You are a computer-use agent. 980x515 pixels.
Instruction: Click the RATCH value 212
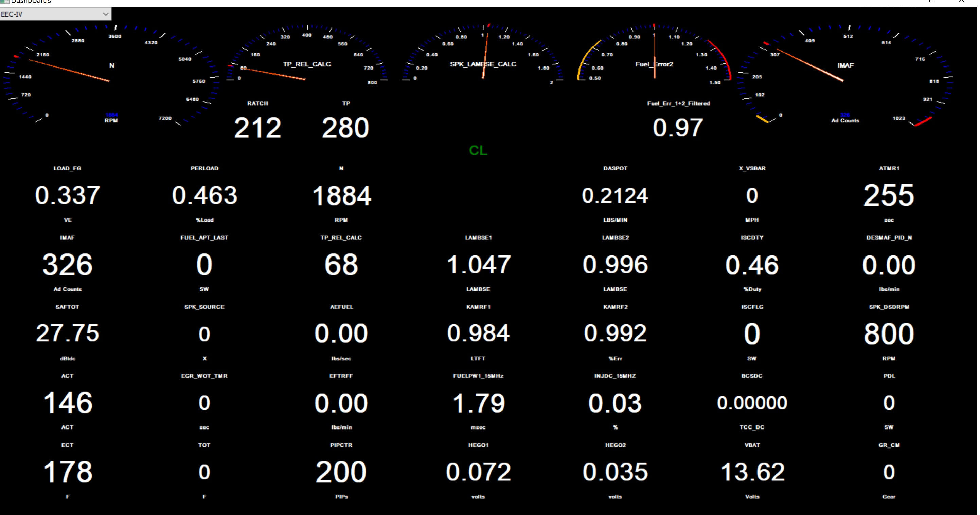[257, 128]
